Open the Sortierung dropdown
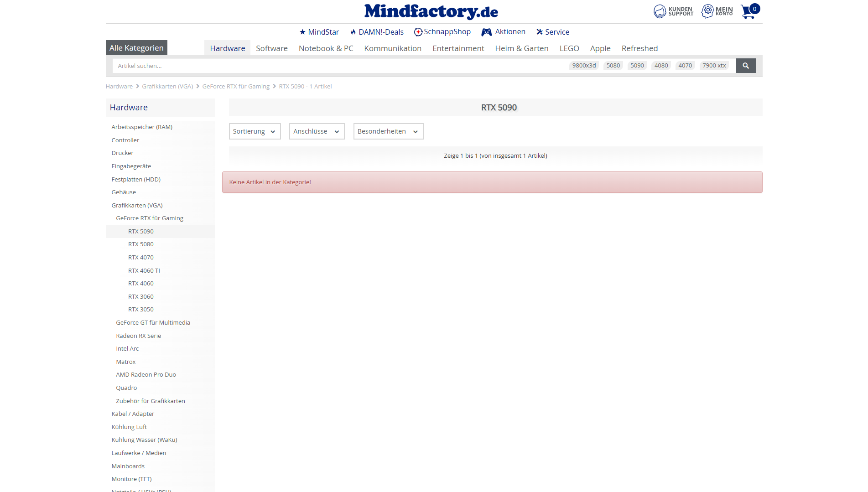Screen dimensions: 868x492 click(x=255, y=131)
